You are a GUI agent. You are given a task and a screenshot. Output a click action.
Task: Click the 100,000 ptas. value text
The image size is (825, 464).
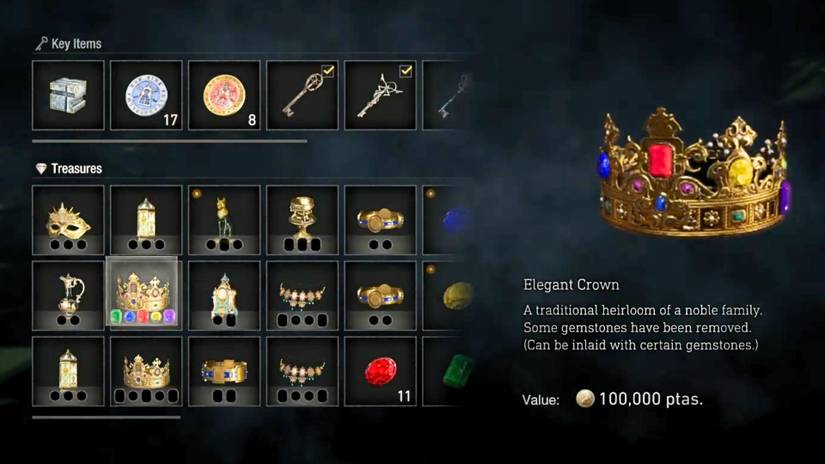651,399
